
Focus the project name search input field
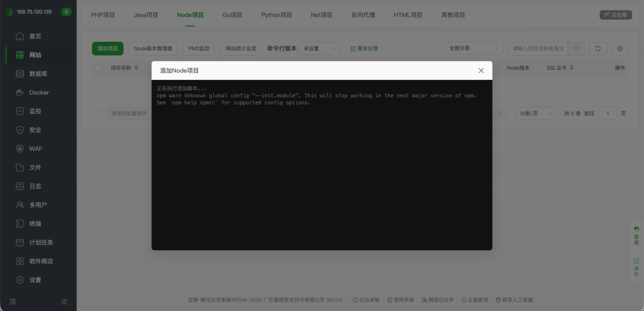538,48
